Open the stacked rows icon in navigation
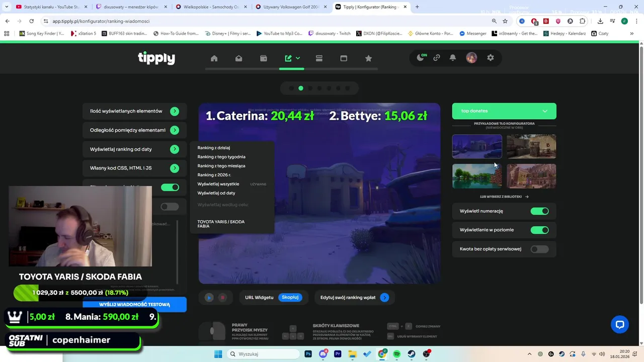Screen dimensions: 644x362 pos(319,58)
